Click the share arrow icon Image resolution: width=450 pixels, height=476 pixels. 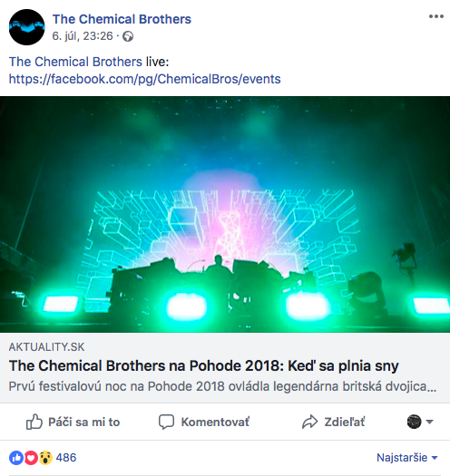(309, 422)
